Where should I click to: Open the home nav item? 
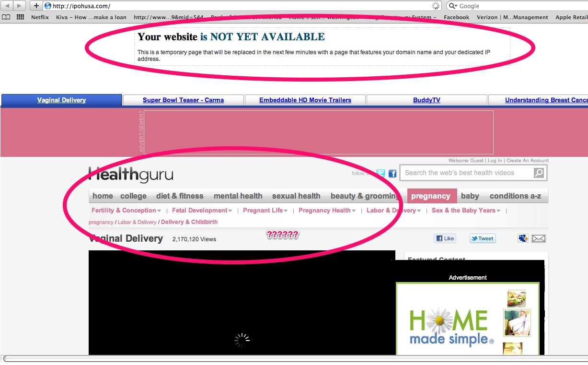[103, 196]
